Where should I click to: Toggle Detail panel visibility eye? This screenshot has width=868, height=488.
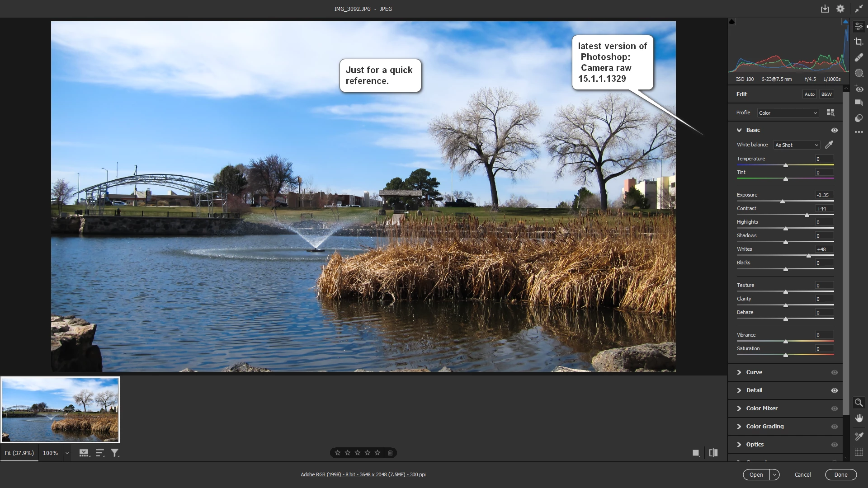pos(834,390)
